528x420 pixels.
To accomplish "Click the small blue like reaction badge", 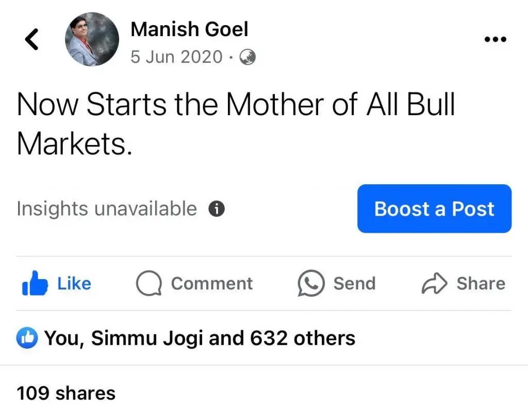I will click(27, 338).
